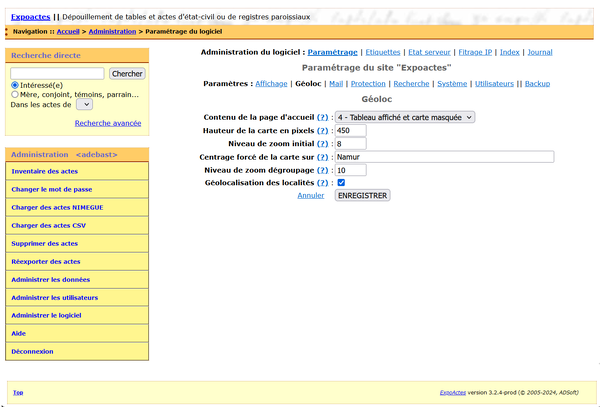Image resolution: width=600 pixels, height=407 pixels.
Task: Open Changer le mot de passe
Action: 77,189
